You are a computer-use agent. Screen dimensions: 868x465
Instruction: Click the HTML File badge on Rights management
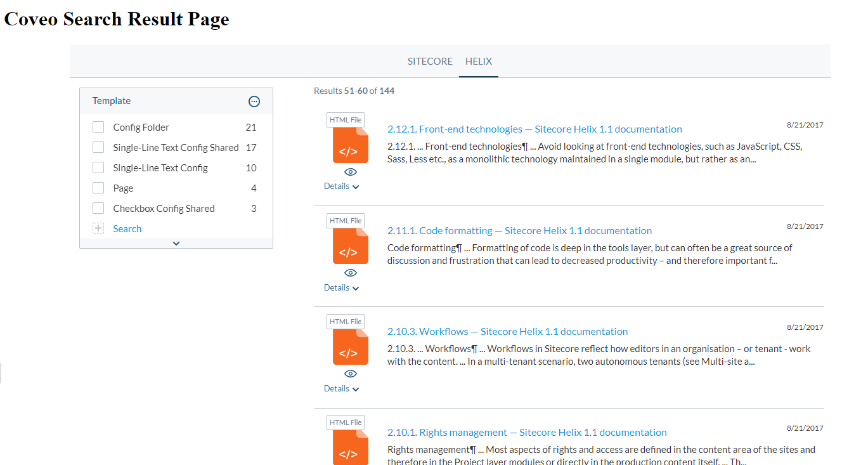(346, 422)
